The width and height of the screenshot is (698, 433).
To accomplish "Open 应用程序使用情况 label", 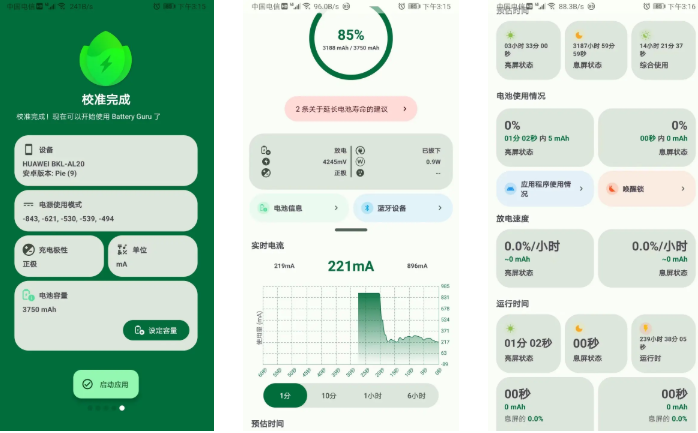I will 546,189.
